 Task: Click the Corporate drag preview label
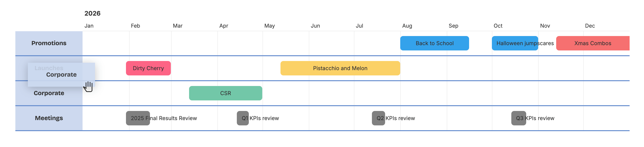coord(61,74)
